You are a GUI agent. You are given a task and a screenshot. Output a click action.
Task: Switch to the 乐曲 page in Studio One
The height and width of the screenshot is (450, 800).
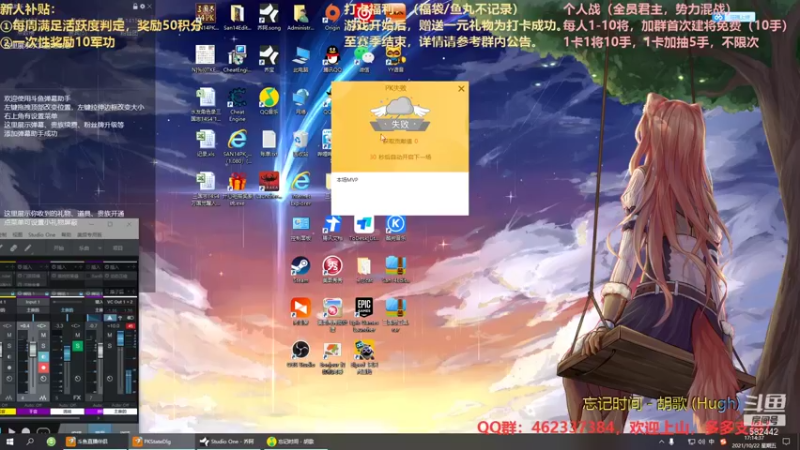pyautogui.click(x=84, y=248)
